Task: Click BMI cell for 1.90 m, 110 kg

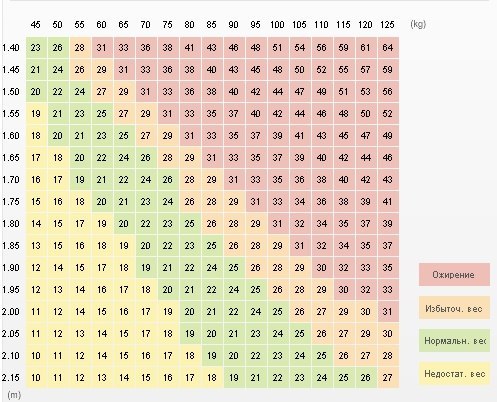Action: 322,268
